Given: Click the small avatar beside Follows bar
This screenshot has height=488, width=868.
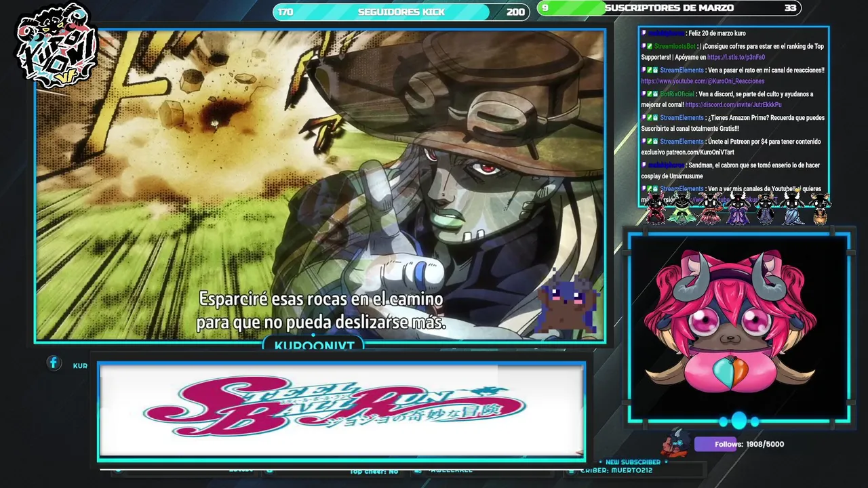Looking at the screenshot, I should point(676,443).
